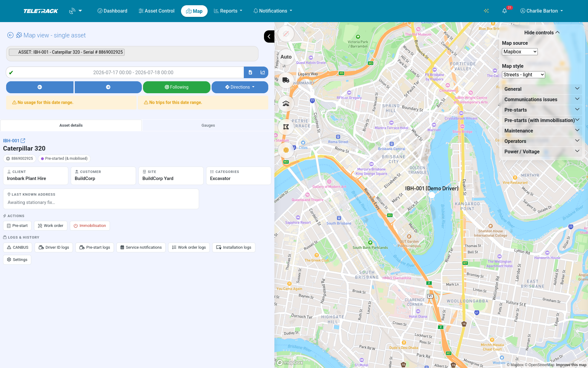The image size is (588, 368).
Task: Open CANBUS logs
Action: click(18, 247)
